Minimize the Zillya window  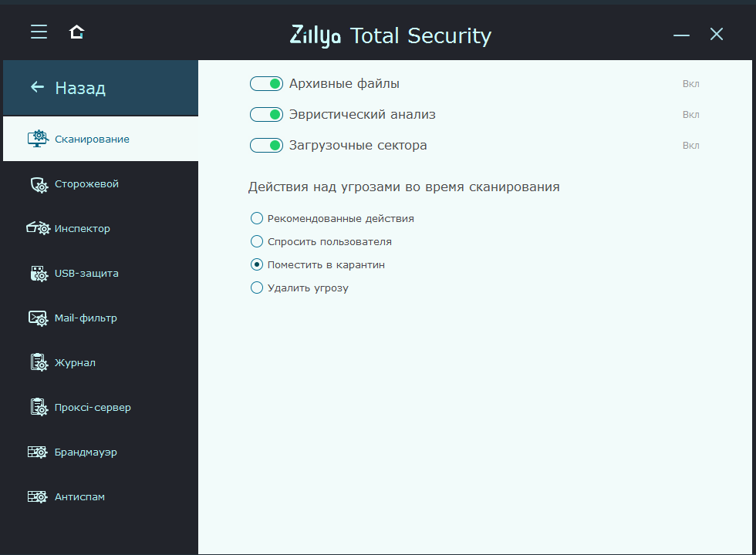680,35
